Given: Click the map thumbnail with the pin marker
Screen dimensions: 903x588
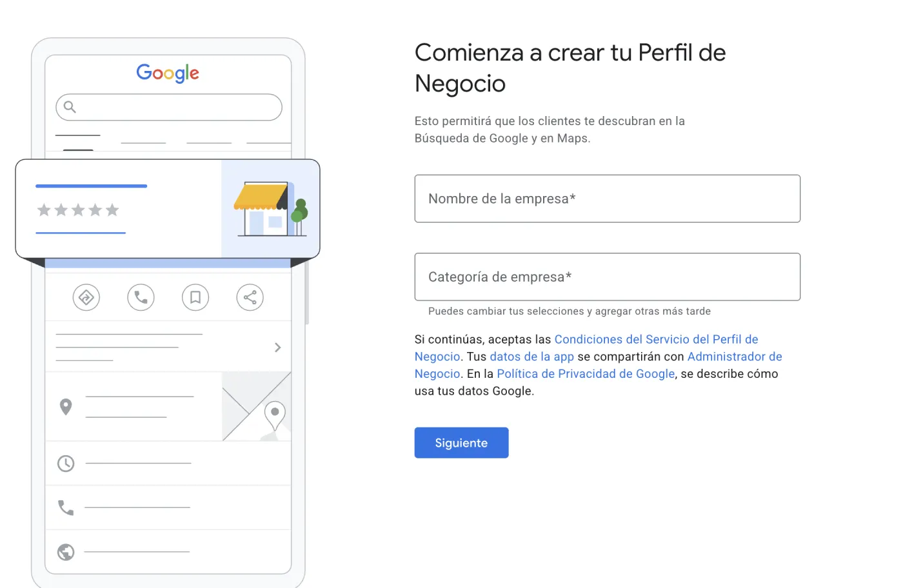Looking at the screenshot, I should coord(257,406).
